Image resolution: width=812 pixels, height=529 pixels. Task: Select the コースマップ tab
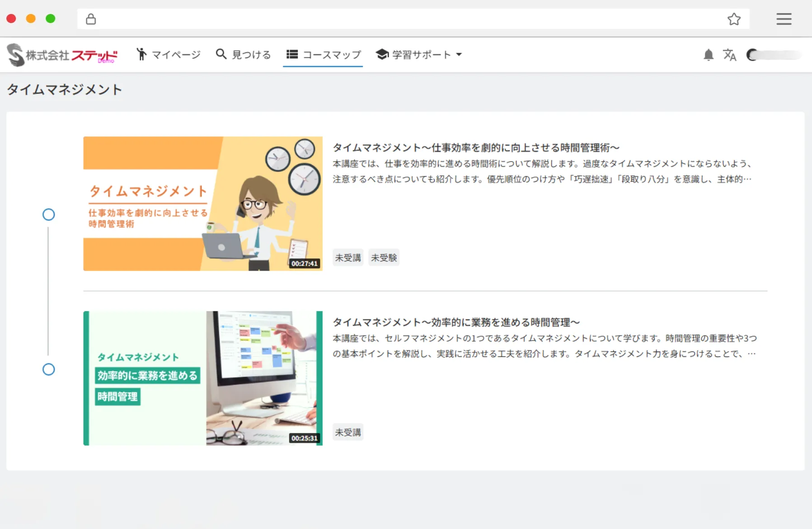click(x=324, y=55)
